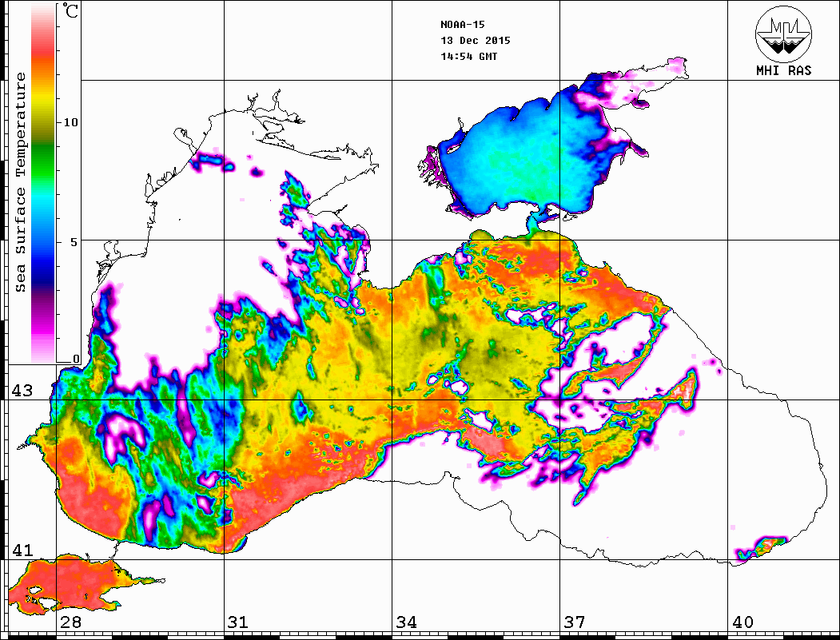The width and height of the screenshot is (840, 640).
Task: Click the 'Sea Surface Temperature' vertical label
Action: [20, 182]
